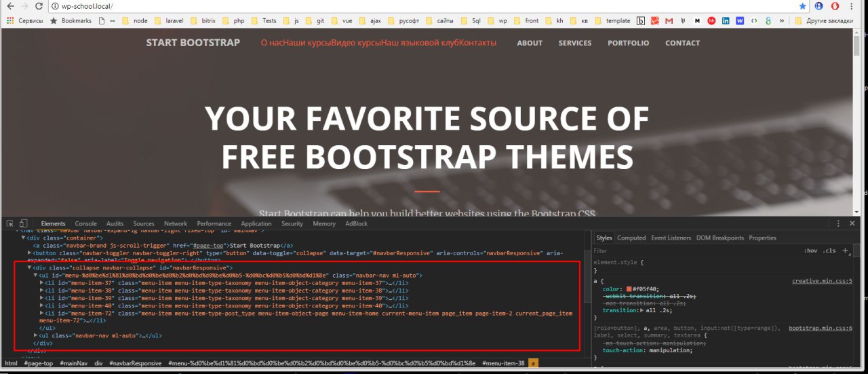868x374 pixels.
Task: Open the Сервисы apps shortcut
Action: (25, 21)
